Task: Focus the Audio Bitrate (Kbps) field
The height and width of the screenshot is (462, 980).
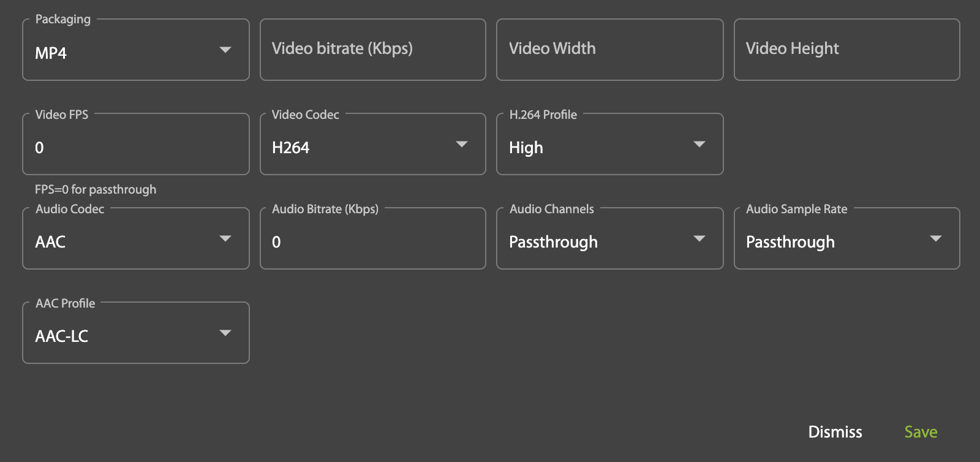Action: [x=372, y=241]
